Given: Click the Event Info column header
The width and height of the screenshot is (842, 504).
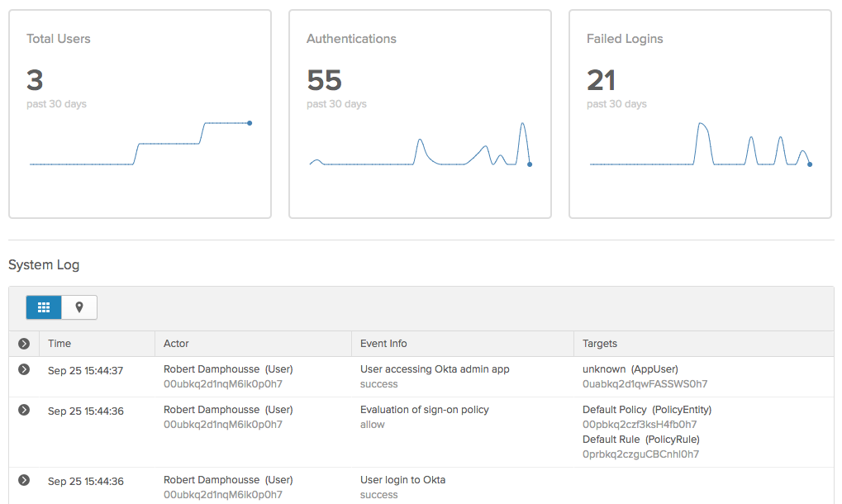Looking at the screenshot, I should click(383, 343).
